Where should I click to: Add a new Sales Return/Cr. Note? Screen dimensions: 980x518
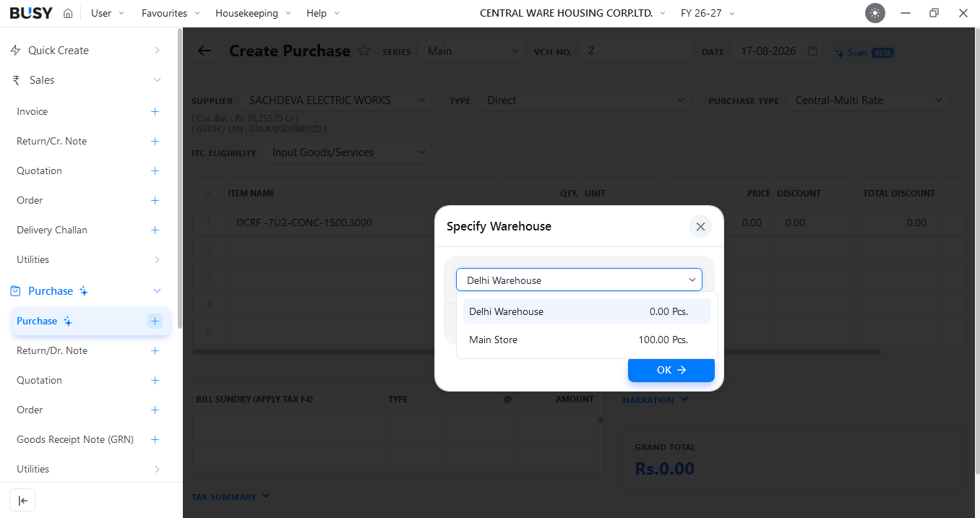click(x=155, y=142)
